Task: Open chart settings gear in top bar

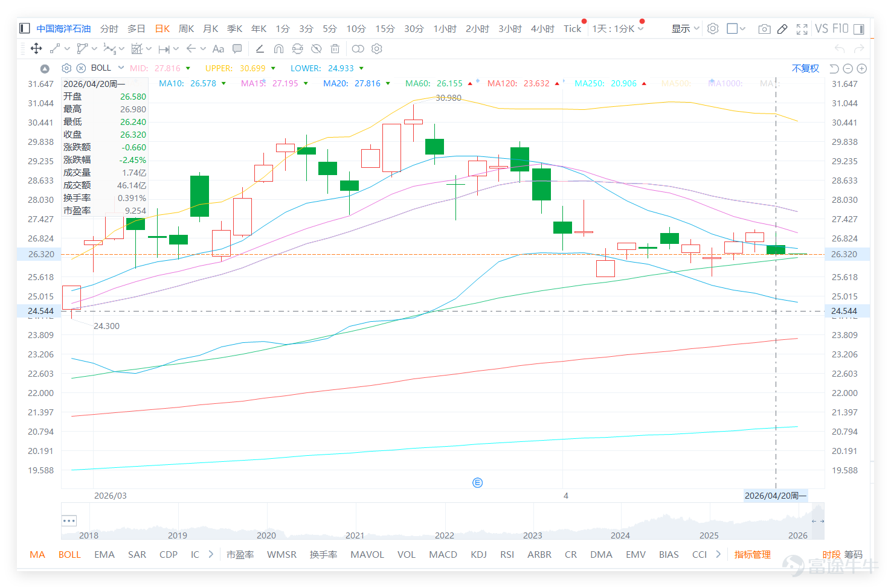Action: [713, 28]
